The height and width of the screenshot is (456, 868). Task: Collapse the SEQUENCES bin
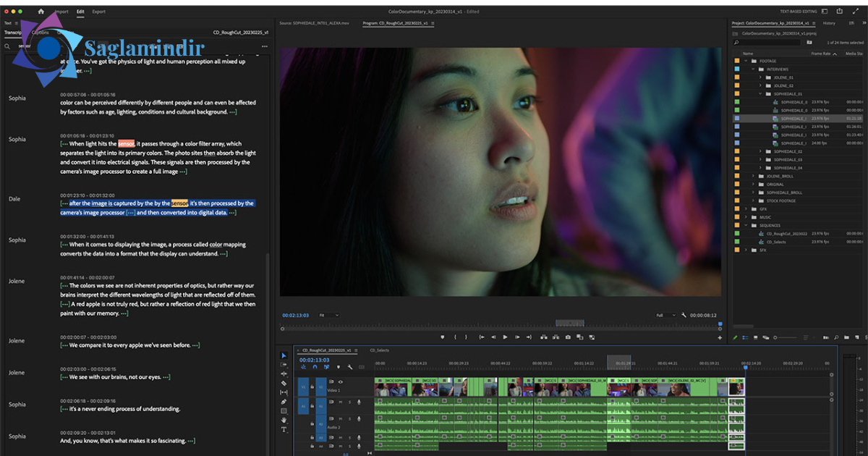(x=746, y=225)
